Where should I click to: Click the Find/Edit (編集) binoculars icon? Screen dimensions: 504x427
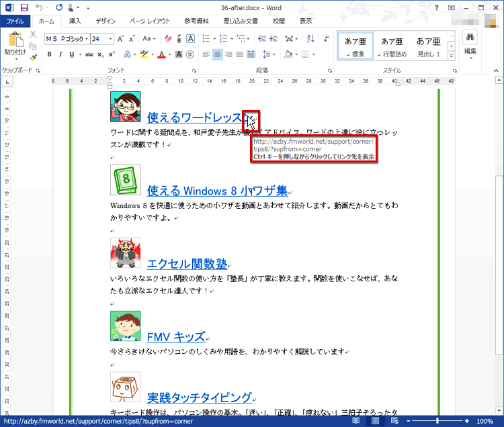tap(470, 37)
